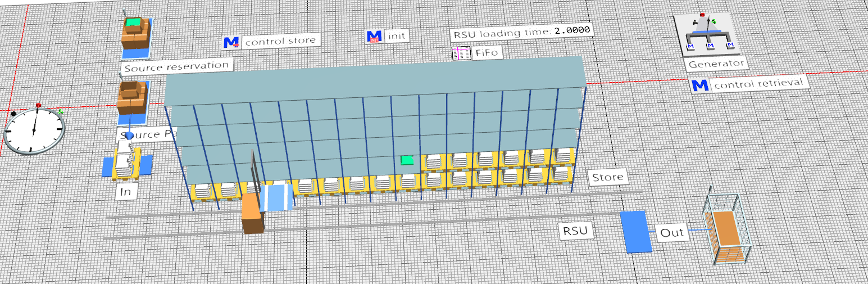Click the Generator label
This screenshot has width=868, height=284.
coord(716,64)
